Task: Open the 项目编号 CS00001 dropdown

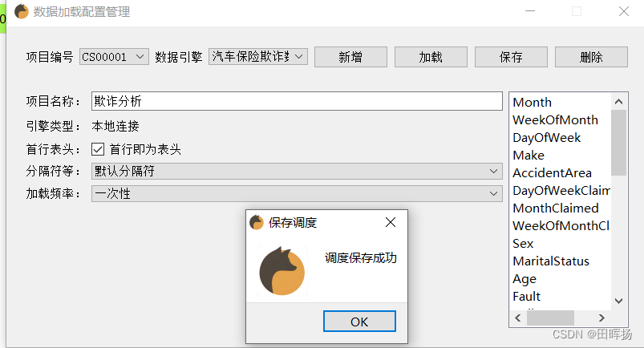Action: [114, 57]
